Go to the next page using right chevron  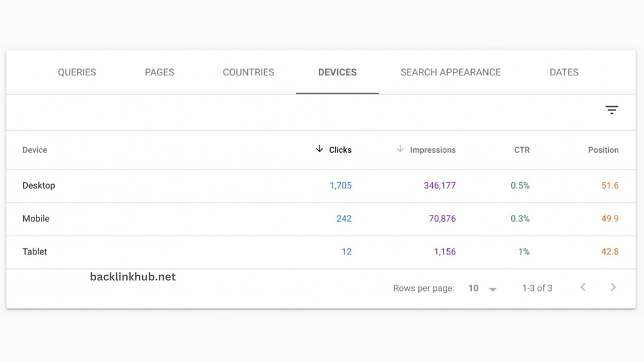pos(613,287)
